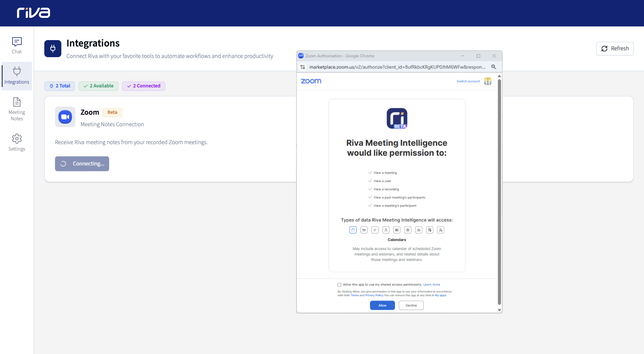
Task: Minimize the Zoom Authorization window
Action: 463,56
